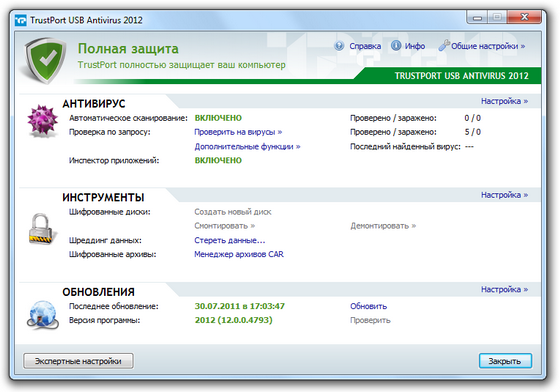Open Экспертные настройки button
This screenshot has height=392, width=560.
pyautogui.click(x=78, y=361)
